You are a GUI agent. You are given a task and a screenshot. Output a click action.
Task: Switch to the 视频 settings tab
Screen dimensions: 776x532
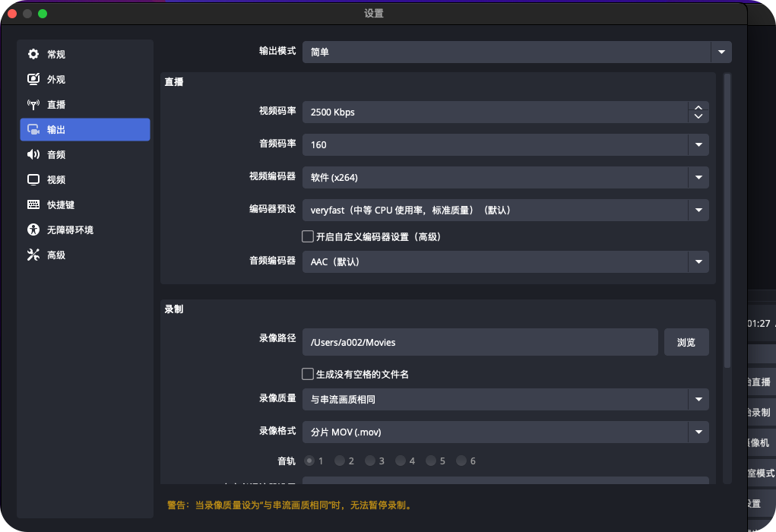[85, 179]
